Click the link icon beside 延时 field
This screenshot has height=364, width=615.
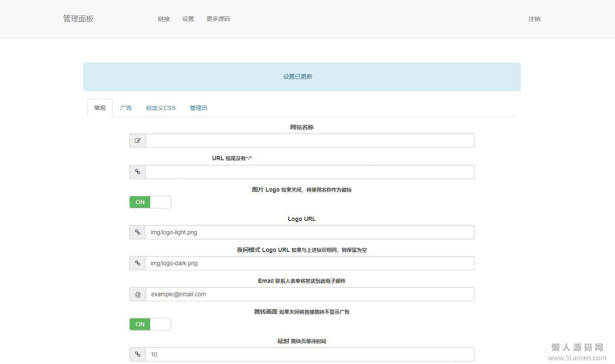point(137,354)
